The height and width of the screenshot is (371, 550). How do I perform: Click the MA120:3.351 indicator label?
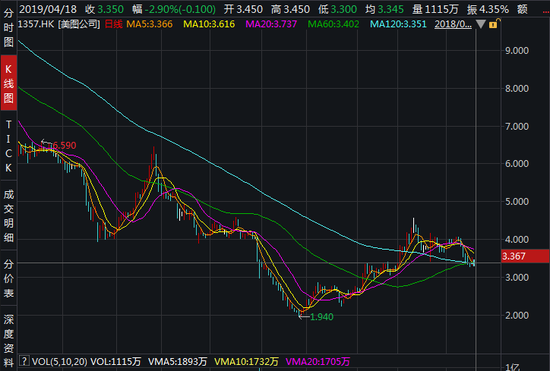tap(398, 24)
